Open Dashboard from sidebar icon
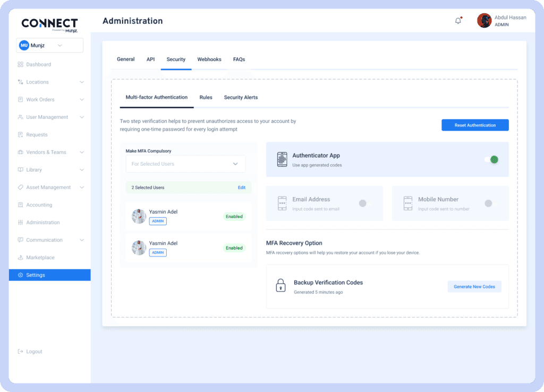 20,65
